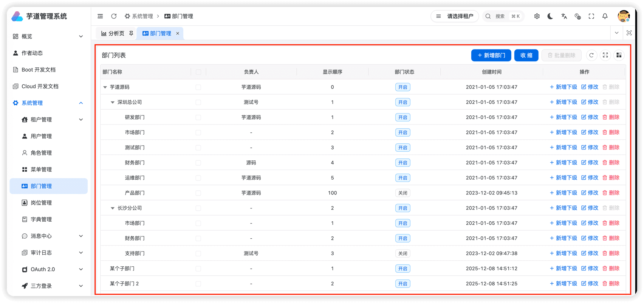Image resolution: width=644 pixels, height=303 pixels.
Task: Click the 关闭 status tag for 产品部门
Action: tap(402, 193)
